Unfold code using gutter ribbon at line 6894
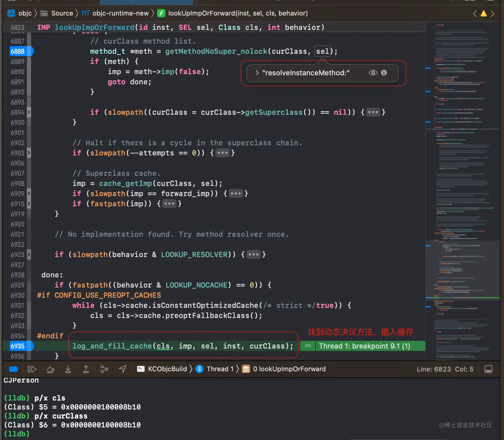 tap(29, 112)
